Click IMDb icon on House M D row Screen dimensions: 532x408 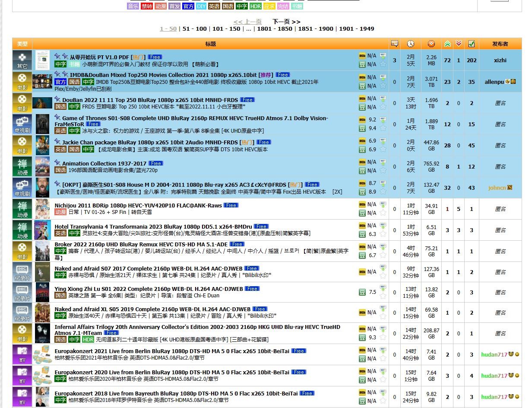pos(362,183)
